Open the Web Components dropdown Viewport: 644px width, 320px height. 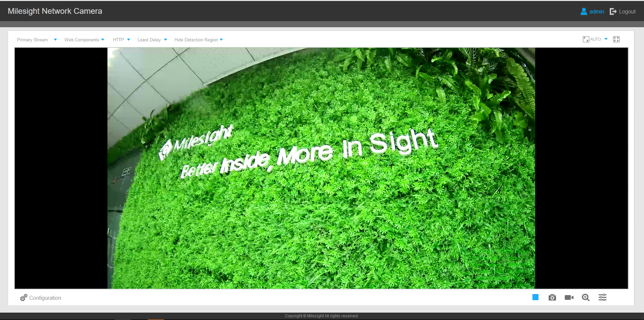[84, 40]
